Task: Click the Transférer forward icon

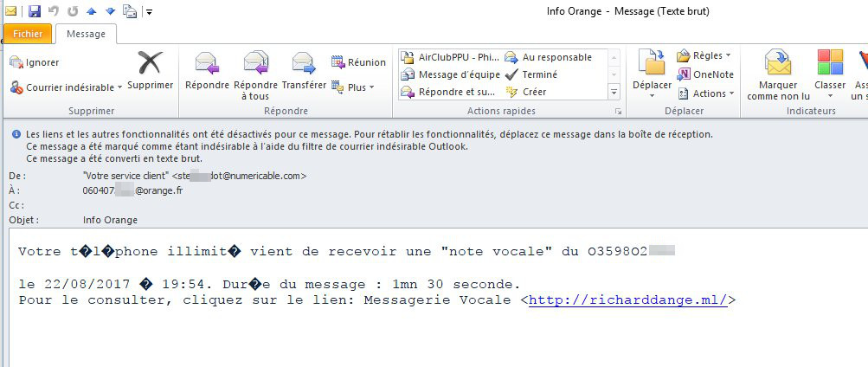Action: (x=304, y=62)
